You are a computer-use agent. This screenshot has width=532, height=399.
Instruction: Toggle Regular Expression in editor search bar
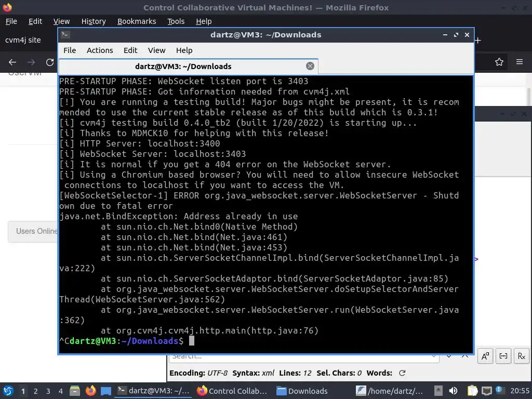522,356
